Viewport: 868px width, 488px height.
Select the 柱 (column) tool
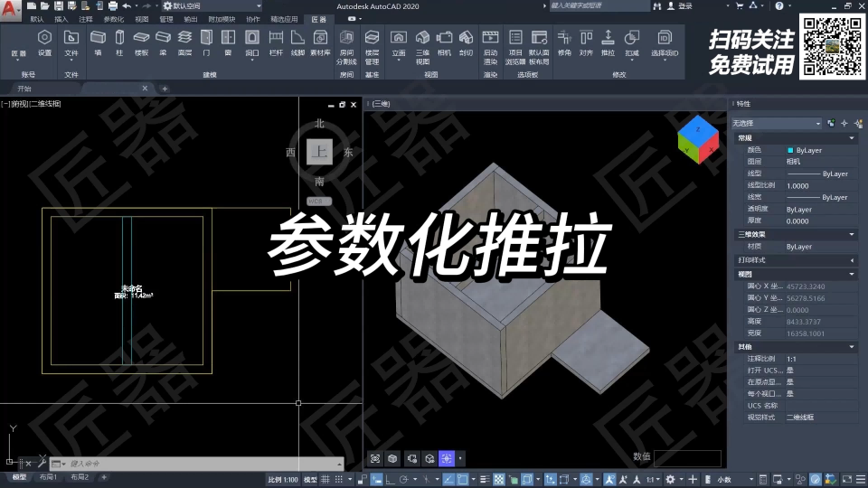[119, 43]
